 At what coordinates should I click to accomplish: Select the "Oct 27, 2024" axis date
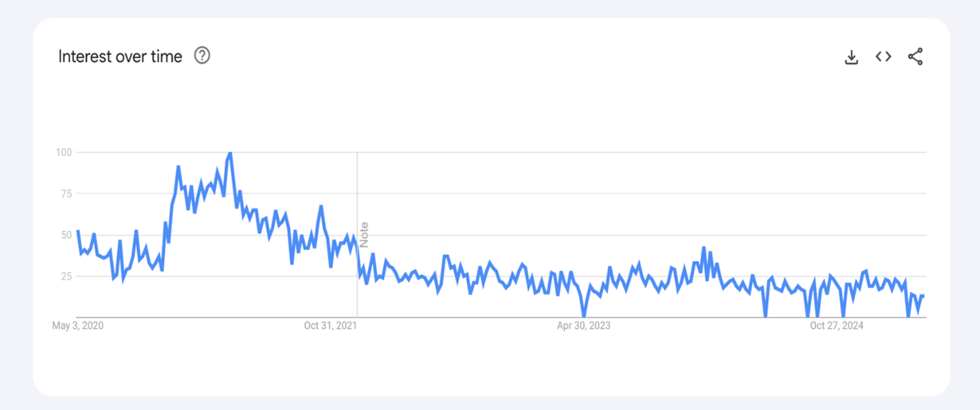pos(837,326)
